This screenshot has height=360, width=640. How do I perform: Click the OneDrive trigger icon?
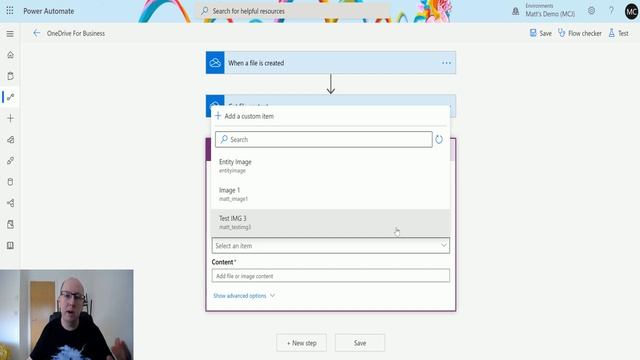[215, 62]
